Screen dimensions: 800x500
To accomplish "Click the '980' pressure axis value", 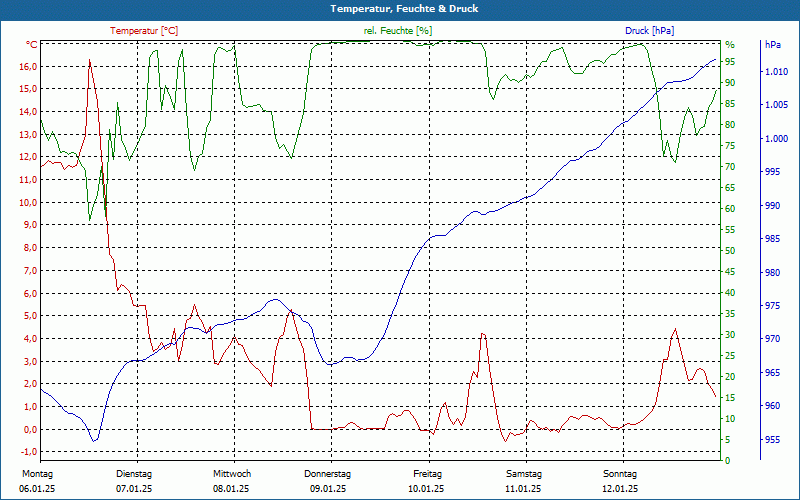I will [772, 272].
